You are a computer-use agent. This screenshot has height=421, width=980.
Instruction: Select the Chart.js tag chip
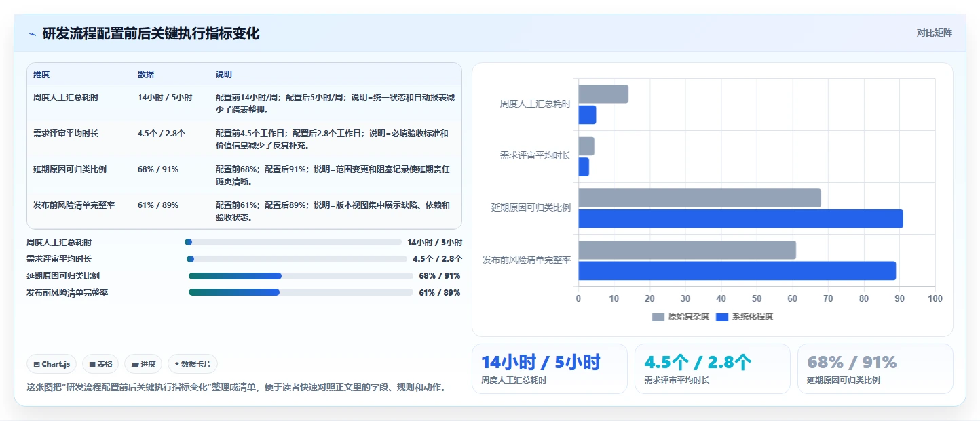tap(52, 364)
